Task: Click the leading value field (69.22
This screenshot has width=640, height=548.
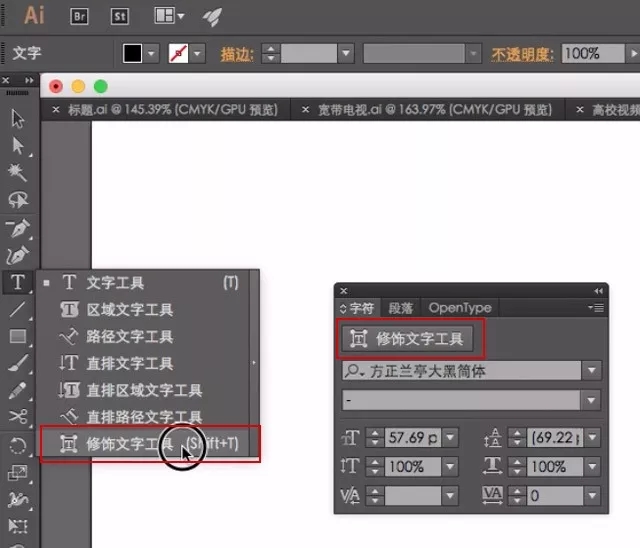Action: point(556,437)
